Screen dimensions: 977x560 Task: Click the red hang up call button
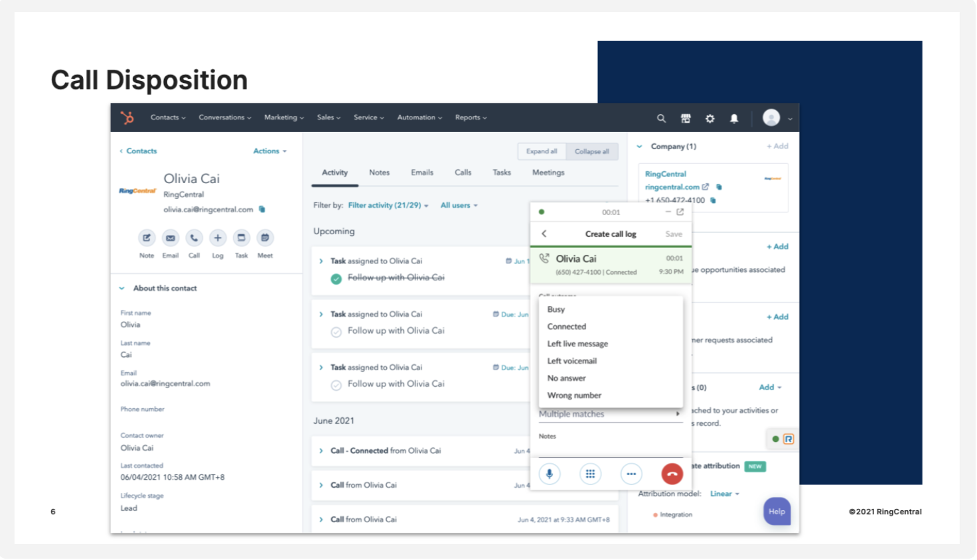672,474
